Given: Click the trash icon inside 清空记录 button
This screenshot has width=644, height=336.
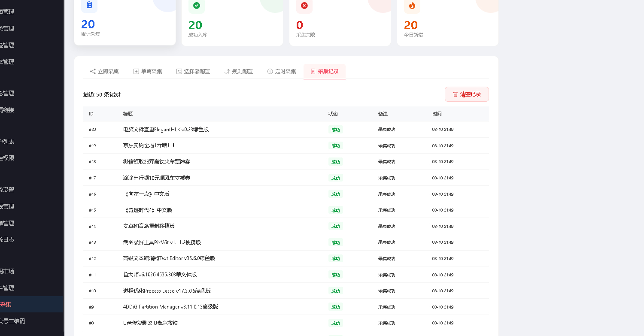Looking at the screenshot, I should point(455,94).
